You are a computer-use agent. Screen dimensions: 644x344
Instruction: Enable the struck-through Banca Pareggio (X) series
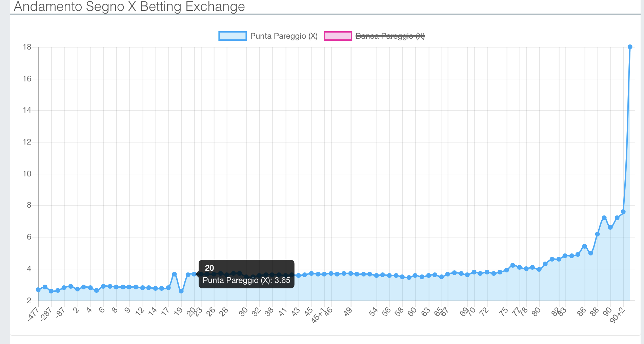click(x=390, y=36)
